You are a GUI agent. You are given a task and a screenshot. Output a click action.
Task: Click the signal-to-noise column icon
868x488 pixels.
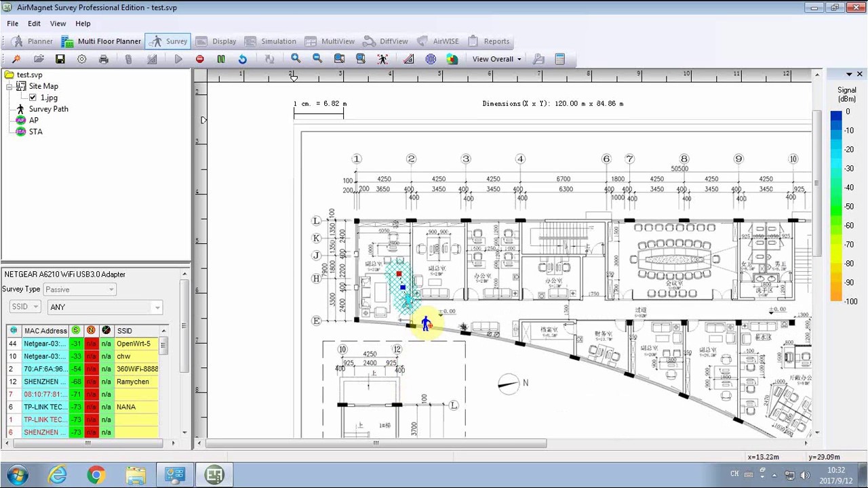click(x=106, y=330)
